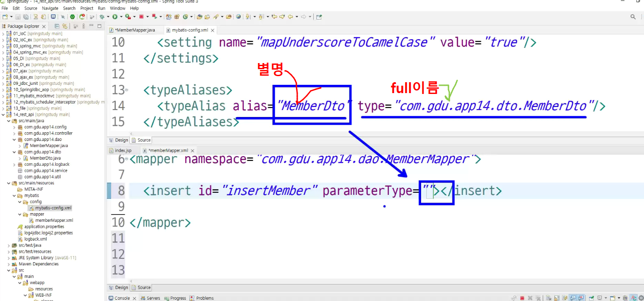Open the search magnifier at top right

point(633,17)
